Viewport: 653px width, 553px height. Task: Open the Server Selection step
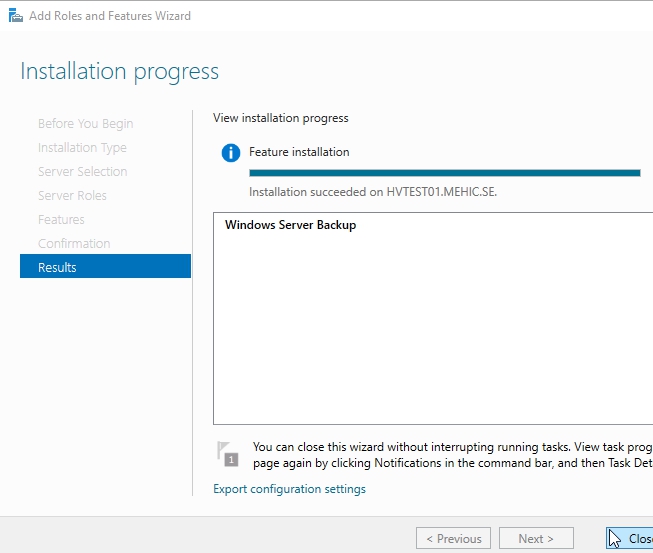click(82, 171)
